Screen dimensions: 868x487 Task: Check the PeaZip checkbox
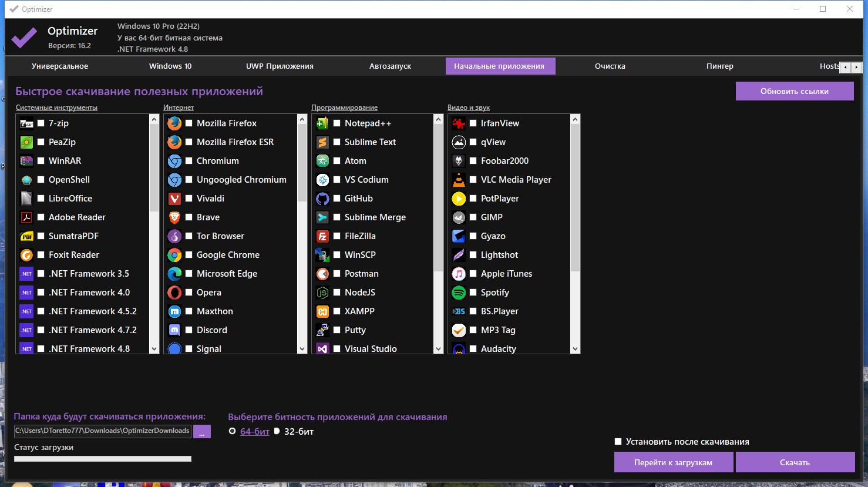(x=41, y=142)
